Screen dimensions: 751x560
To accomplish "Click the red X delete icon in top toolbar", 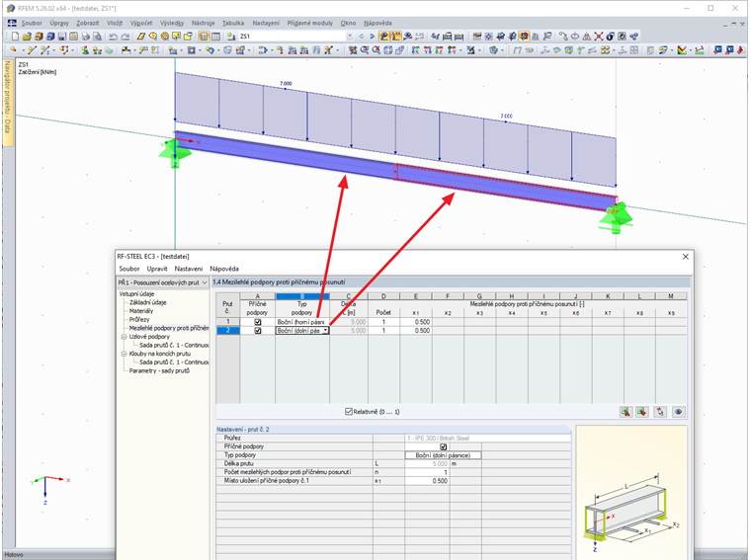I will [598, 37].
